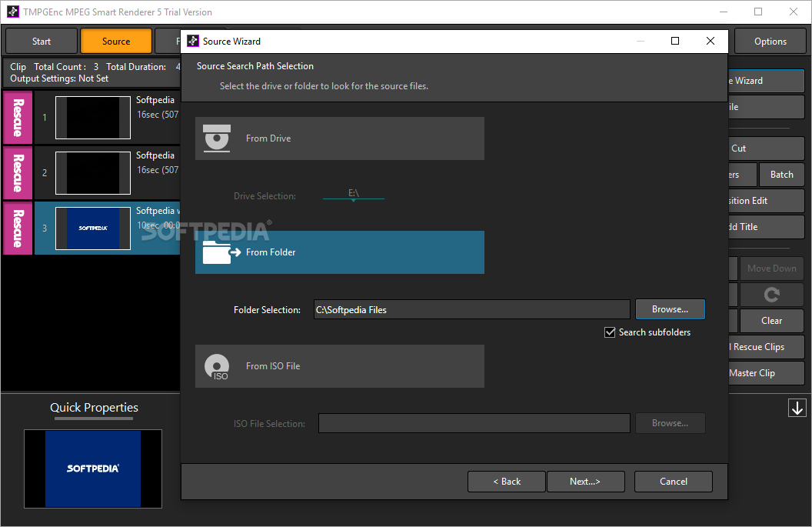
Task: Open Options in main window
Action: (x=770, y=41)
